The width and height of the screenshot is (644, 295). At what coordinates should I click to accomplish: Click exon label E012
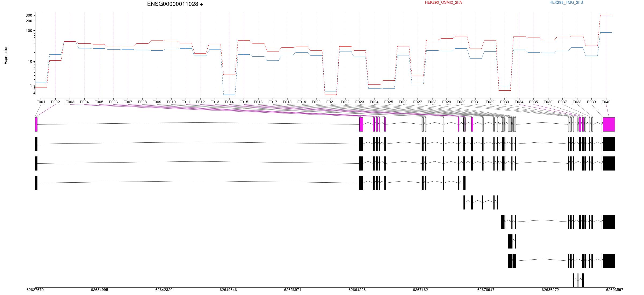click(200, 102)
